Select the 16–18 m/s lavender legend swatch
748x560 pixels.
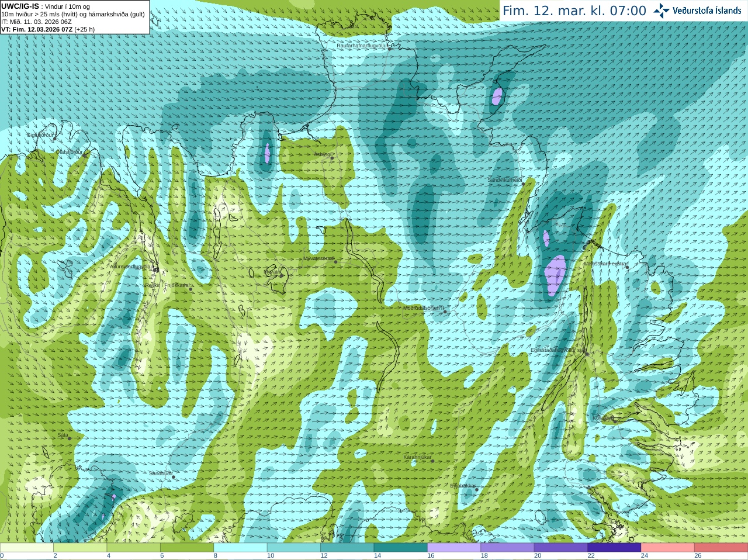pos(454,548)
